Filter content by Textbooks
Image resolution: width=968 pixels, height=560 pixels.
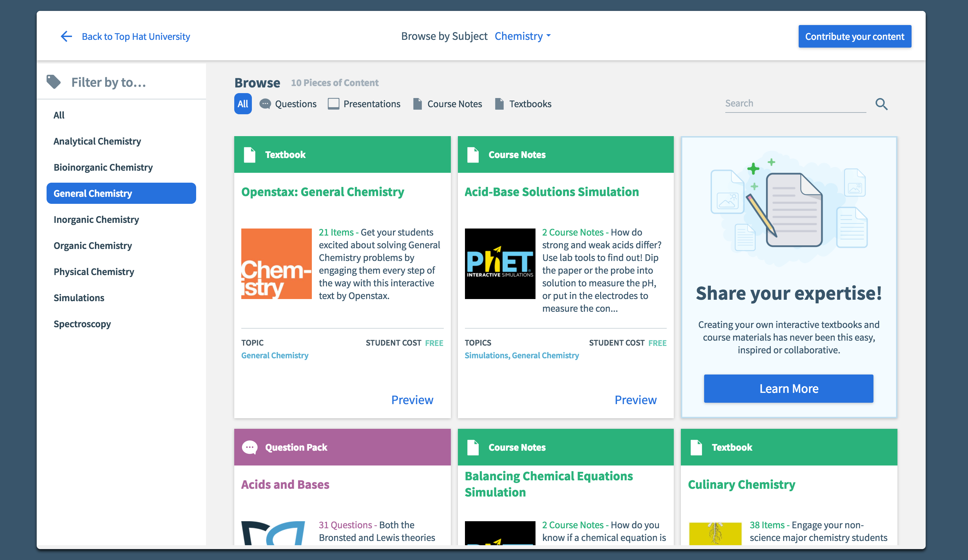click(530, 104)
